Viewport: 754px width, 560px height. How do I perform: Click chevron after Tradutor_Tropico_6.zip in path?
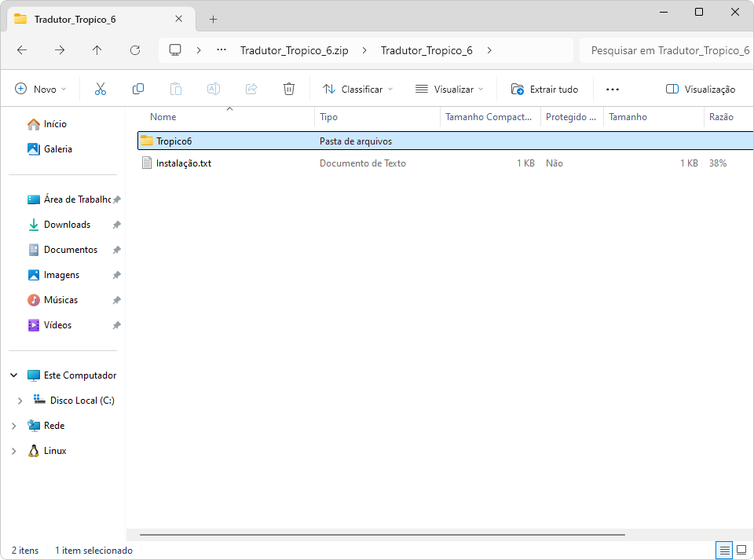(x=364, y=50)
